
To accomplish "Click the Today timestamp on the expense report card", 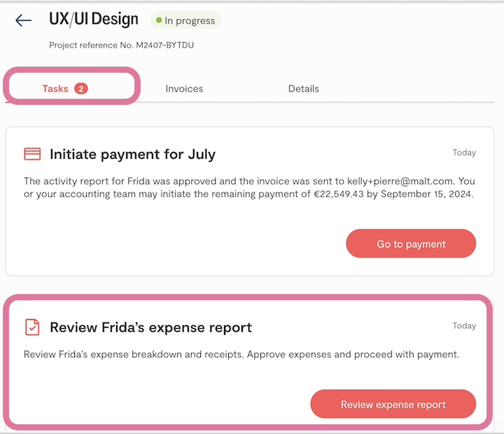I will (x=463, y=325).
